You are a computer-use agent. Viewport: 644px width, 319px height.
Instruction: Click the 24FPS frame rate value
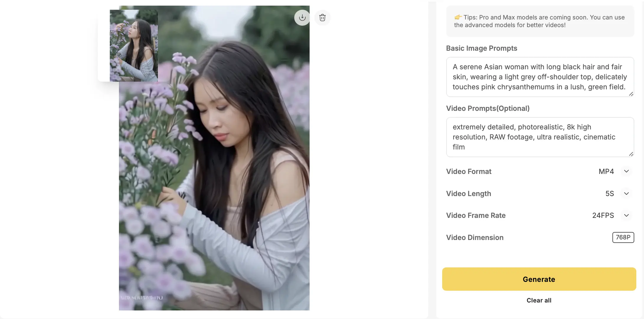[x=603, y=215]
